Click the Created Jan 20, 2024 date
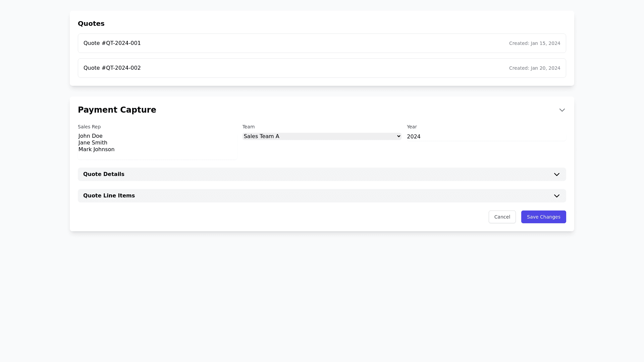This screenshot has width=644, height=362. (x=534, y=68)
